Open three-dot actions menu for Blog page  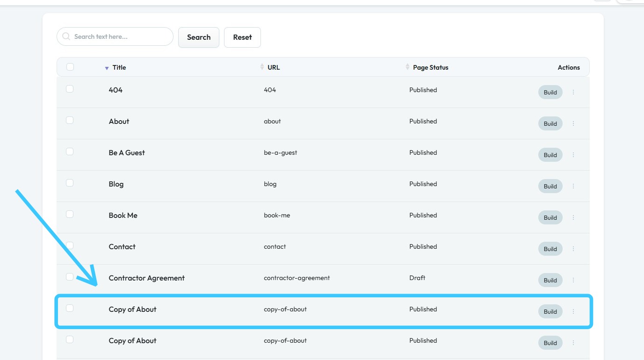click(573, 186)
